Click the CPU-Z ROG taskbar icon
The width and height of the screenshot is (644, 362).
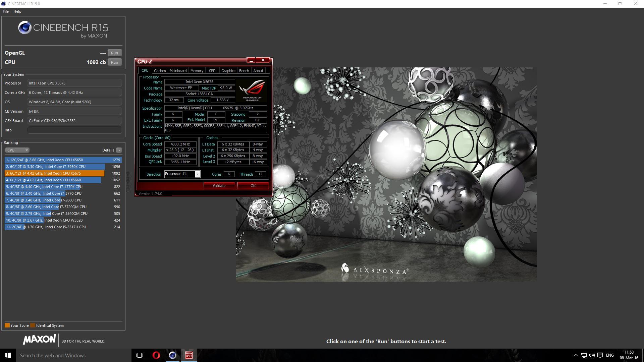tap(189, 355)
